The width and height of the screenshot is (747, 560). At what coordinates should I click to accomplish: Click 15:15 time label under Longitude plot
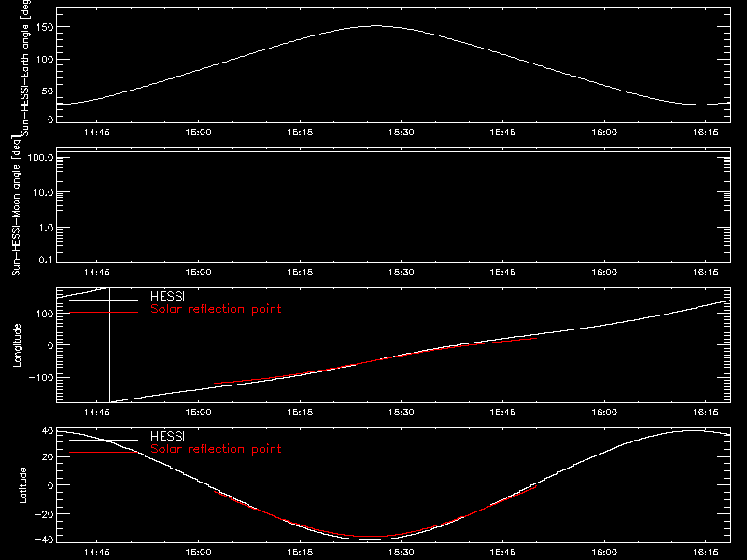point(300,413)
